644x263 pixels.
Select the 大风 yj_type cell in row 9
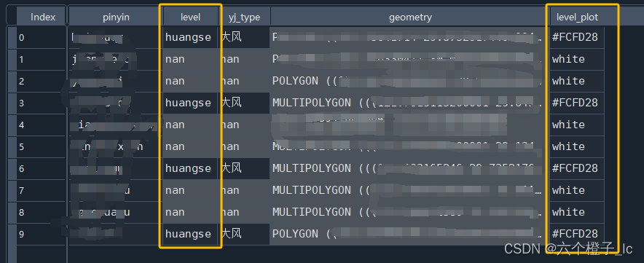(244, 234)
